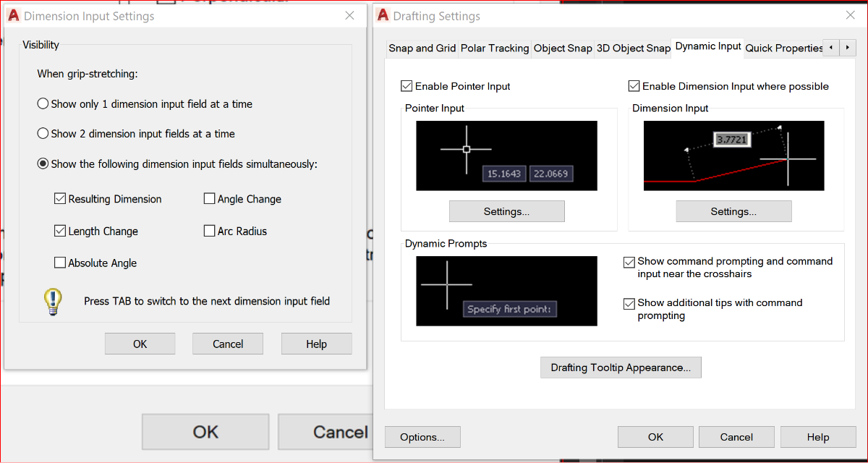Click the Pointer Input preview image
The image size is (868, 463).
coord(506,156)
